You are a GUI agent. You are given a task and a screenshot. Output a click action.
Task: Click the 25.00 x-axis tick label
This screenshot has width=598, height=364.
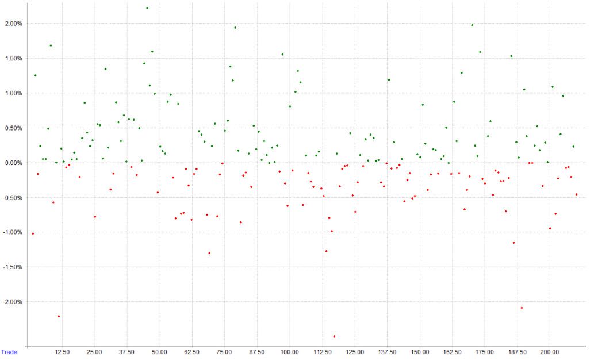(x=94, y=352)
